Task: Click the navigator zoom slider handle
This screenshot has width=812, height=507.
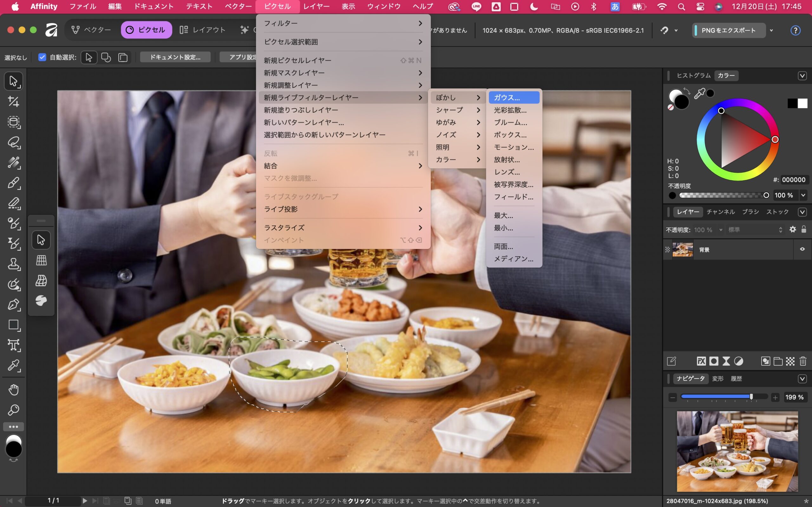Action: (x=751, y=397)
